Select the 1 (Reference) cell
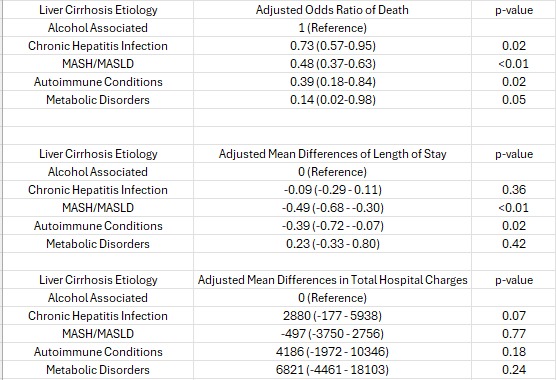 click(x=332, y=28)
